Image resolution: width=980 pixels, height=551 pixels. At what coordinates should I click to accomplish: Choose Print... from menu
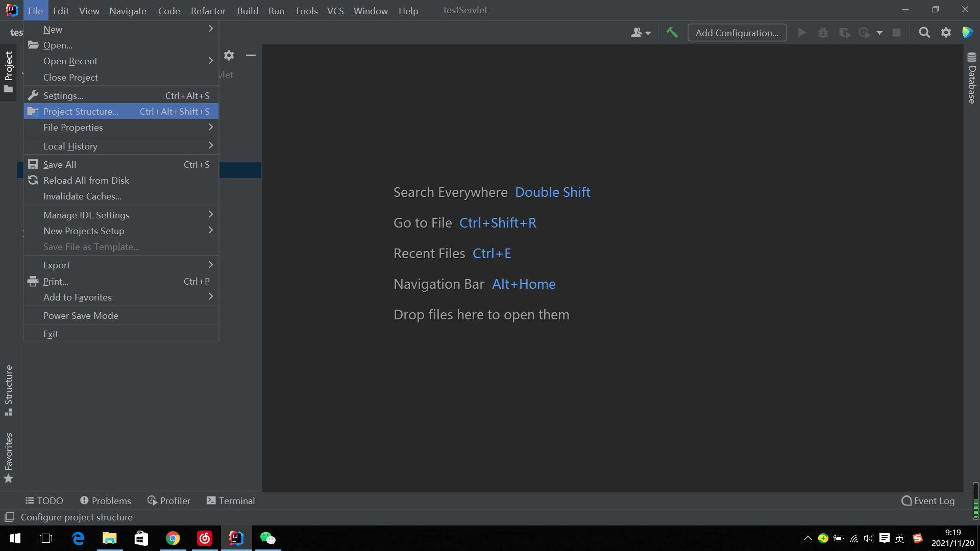(x=121, y=281)
